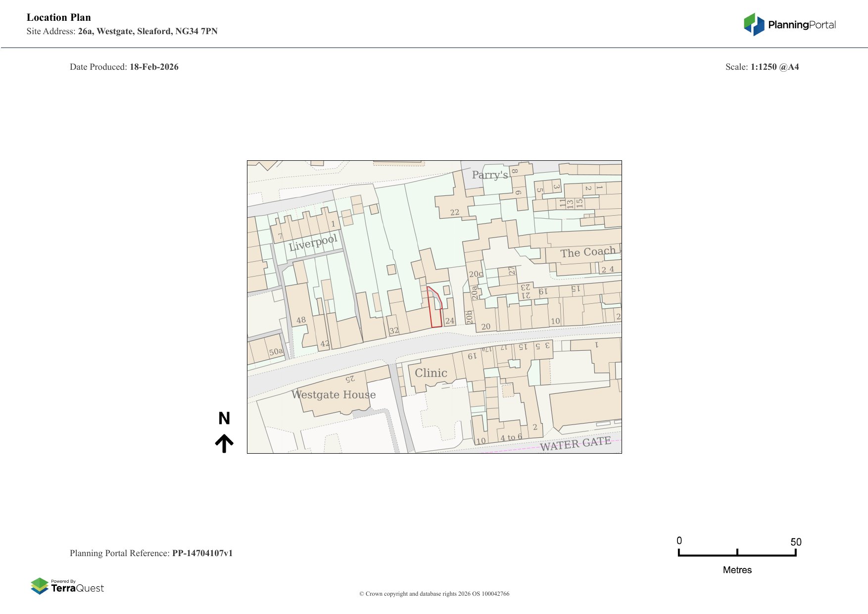Click the north arrow symbol
The image size is (868, 614).
coord(224,443)
